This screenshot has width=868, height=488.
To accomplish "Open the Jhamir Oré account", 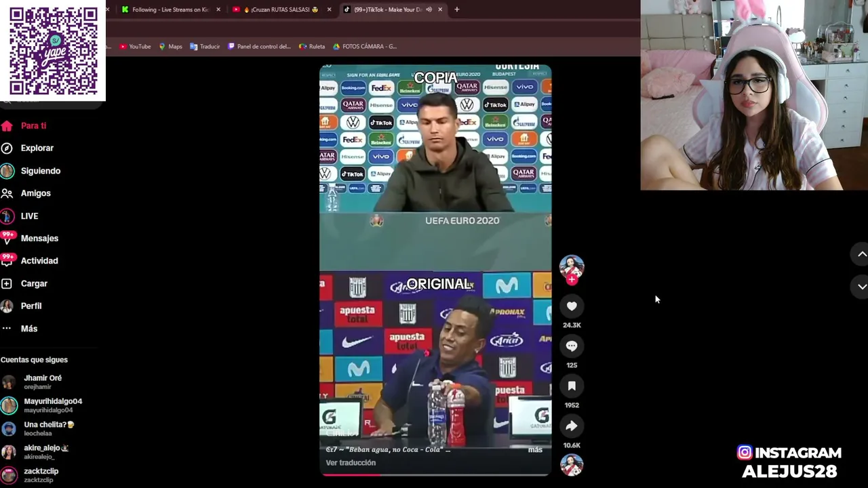I will pyautogui.click(x=43, y=382).
